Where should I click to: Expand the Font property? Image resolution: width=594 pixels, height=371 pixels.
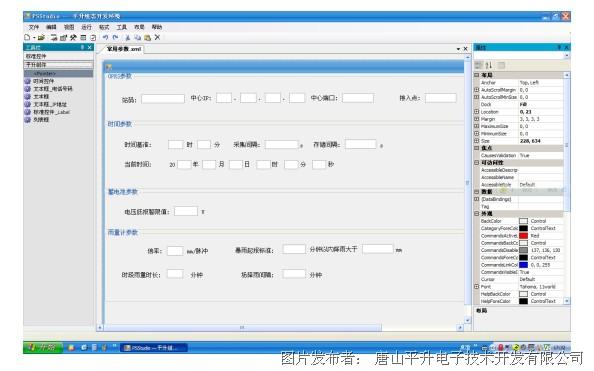(477, 286)
